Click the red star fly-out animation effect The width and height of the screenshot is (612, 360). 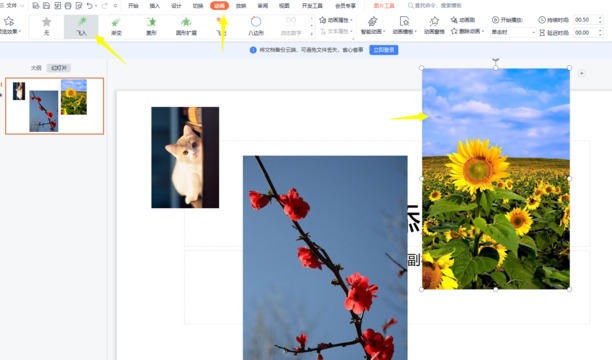(x=221, y=27)
